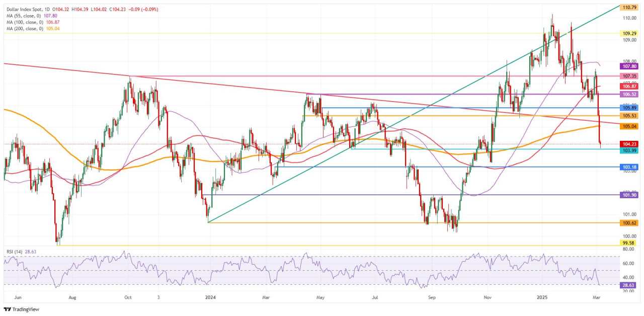Click the 110.79 price tag
Screen dimensions: 644x316
click(630, 8)
